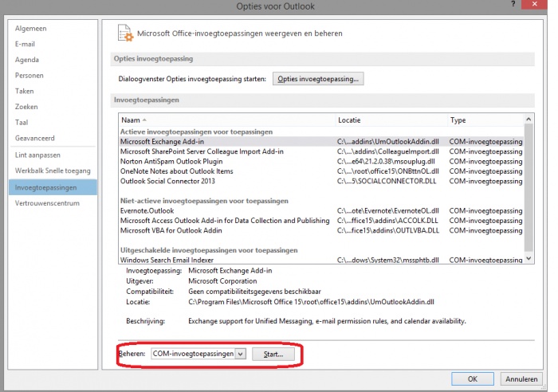This screenshot has height=392, width=558.
Task: Click the ACCOLK.DLL location cell
Action: (x=387, y=221)
